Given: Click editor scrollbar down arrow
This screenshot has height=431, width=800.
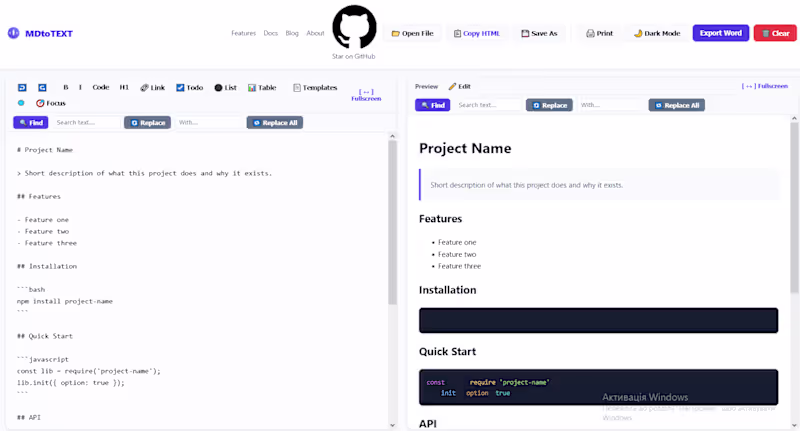Looking at the screenshot, I should click(392, 425).
